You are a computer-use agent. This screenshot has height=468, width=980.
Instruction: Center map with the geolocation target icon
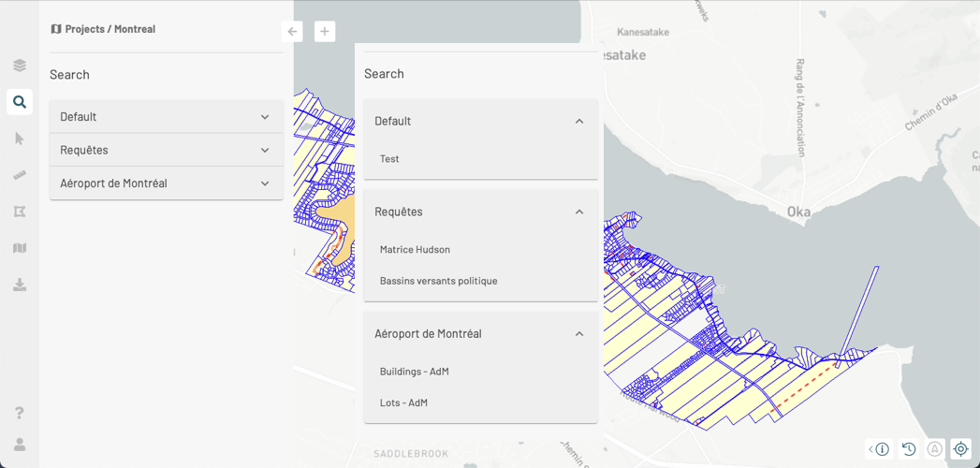pos(960,449)
